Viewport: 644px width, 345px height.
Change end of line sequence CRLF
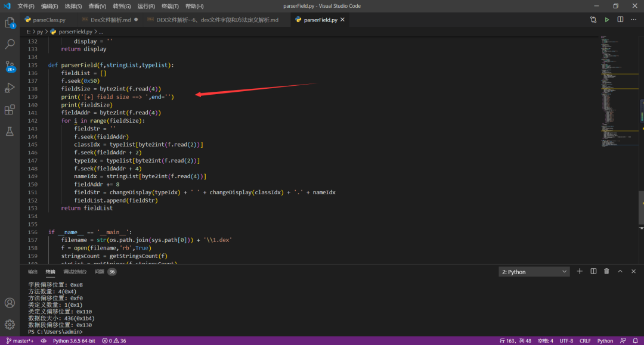click(x=585, y=341)
